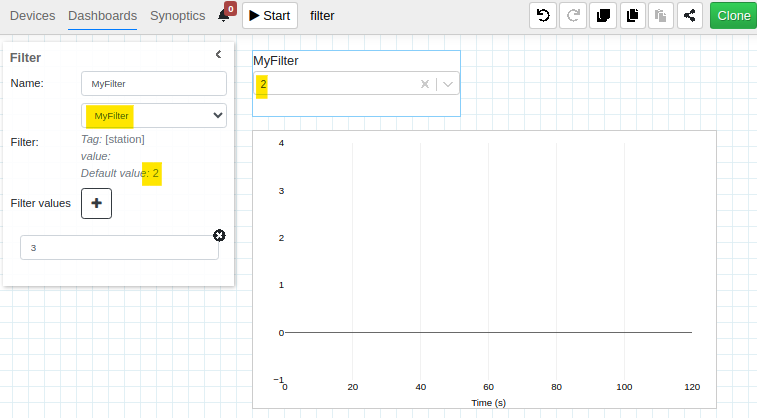This screenshot has width=757, height=418.
Task: Click the copy icon in toolbar
Action: click(x=632, y=15)
